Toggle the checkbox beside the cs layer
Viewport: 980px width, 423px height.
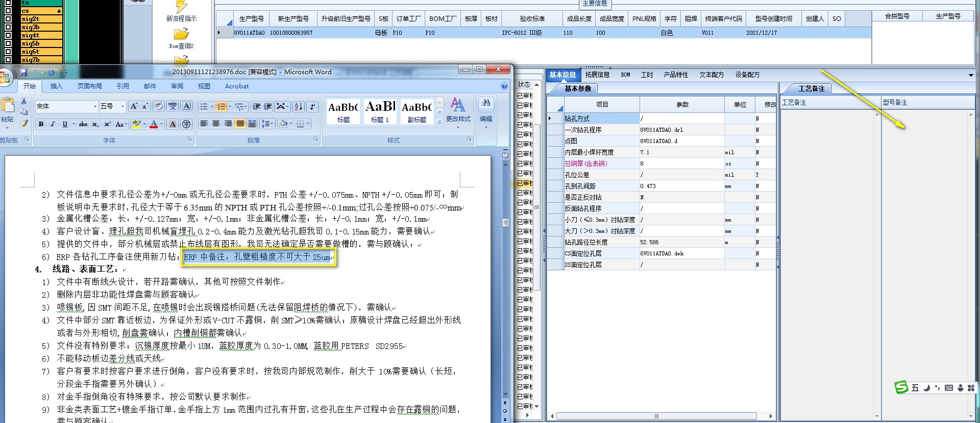[8, 11]
